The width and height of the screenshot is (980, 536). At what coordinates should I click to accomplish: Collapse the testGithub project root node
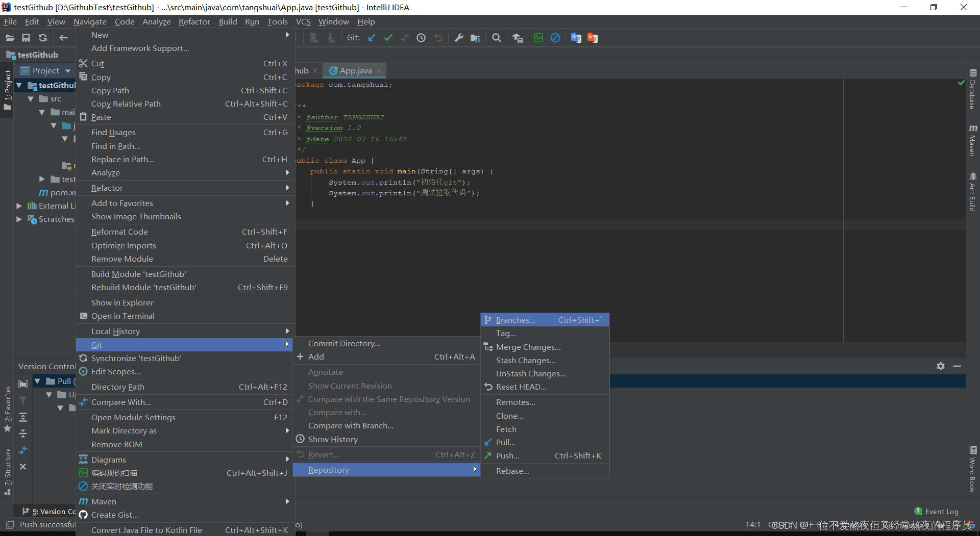[19, 85]
